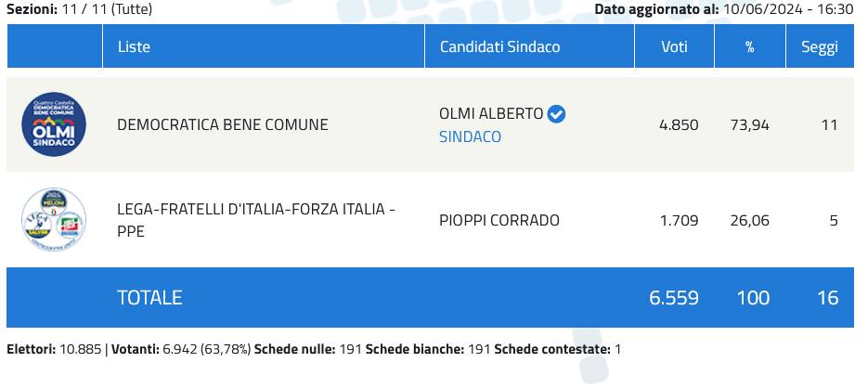
Task: Click the Seggi column header
Action: coord(820,46)
